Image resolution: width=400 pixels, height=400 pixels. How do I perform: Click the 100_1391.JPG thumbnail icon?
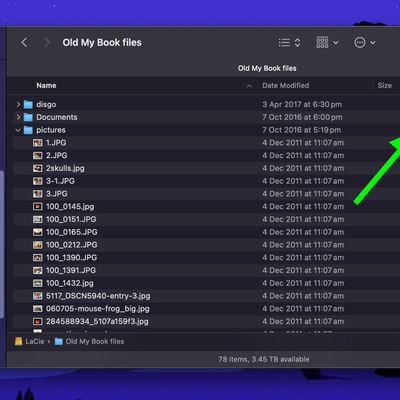pyautogui.click(x=38, y=270)
